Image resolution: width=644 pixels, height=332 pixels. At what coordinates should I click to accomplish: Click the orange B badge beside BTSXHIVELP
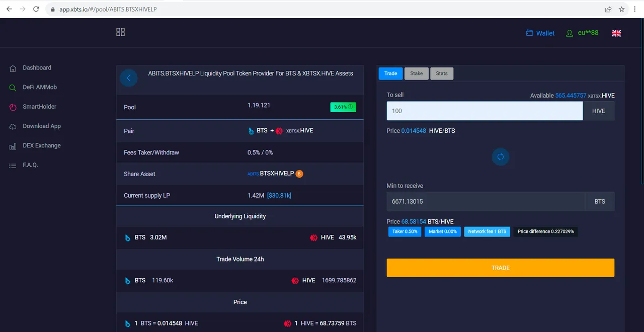[299, 174]
